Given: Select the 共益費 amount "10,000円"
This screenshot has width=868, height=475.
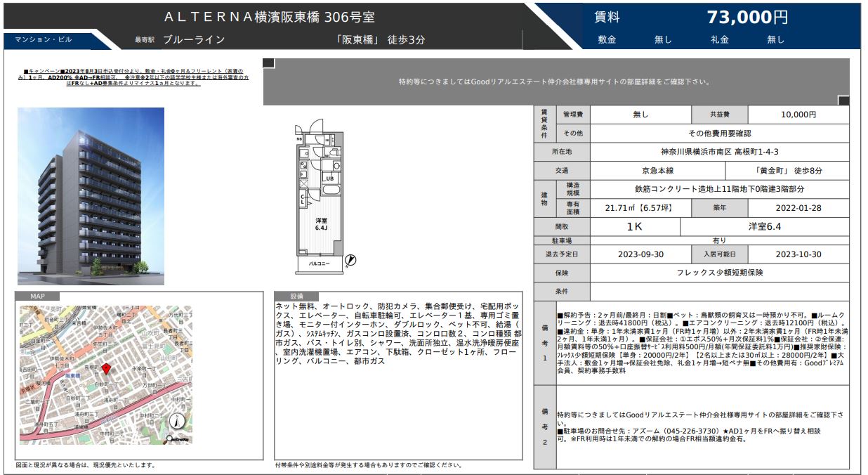Looking at the screenshot, I should (798, 115).
